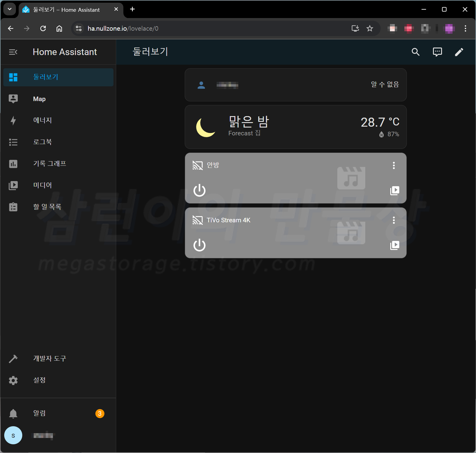Open 설정 settings page

(x=58, y=381)
